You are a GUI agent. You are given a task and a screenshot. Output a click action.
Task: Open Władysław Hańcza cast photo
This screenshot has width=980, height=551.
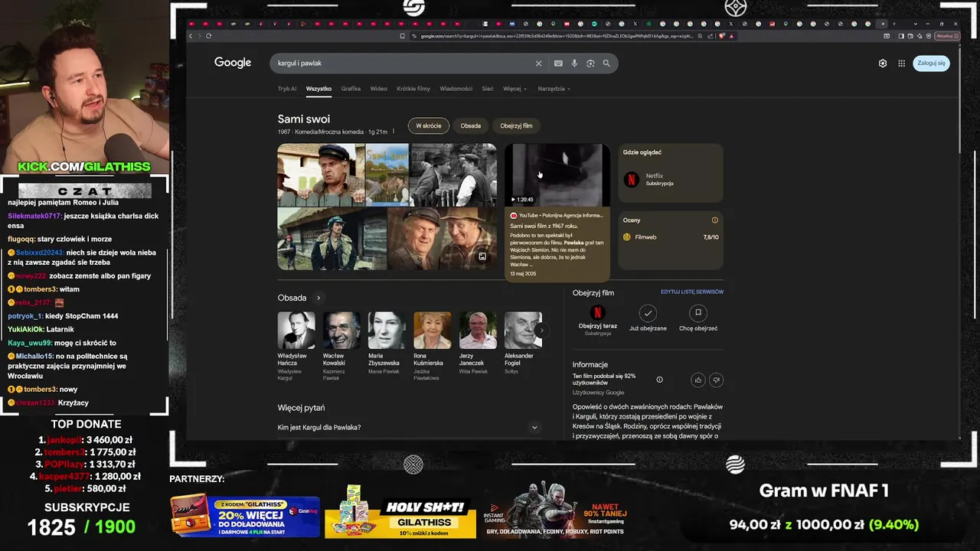(296, 330)
